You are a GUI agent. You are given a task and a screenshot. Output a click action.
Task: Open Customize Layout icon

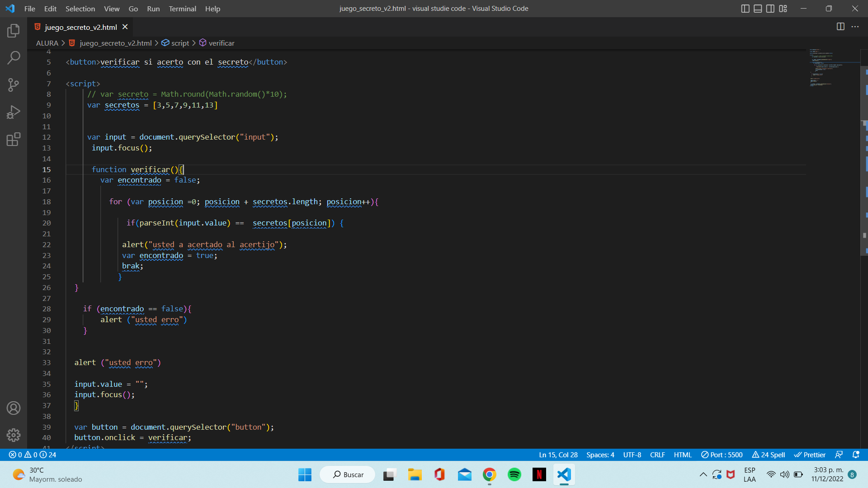[783, 9]
